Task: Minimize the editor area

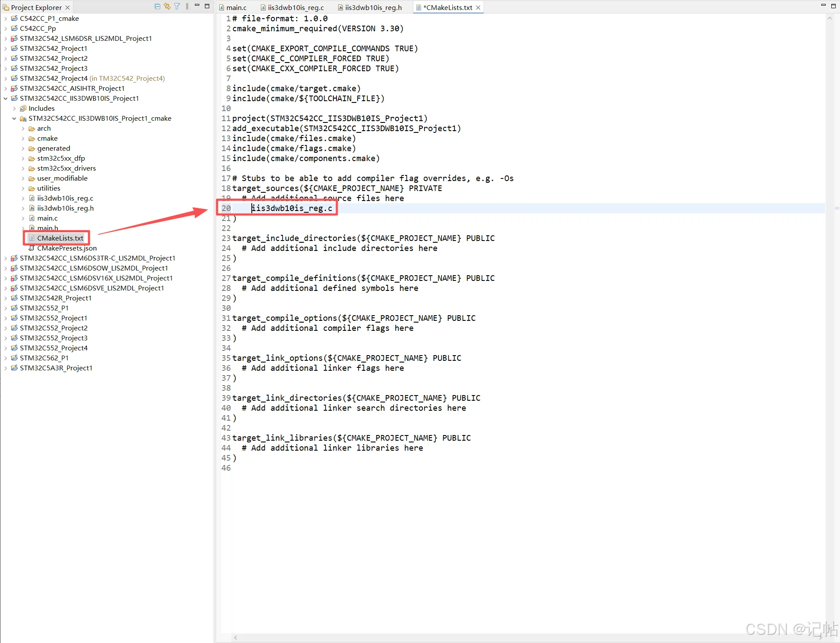Action: pos(823,5)
